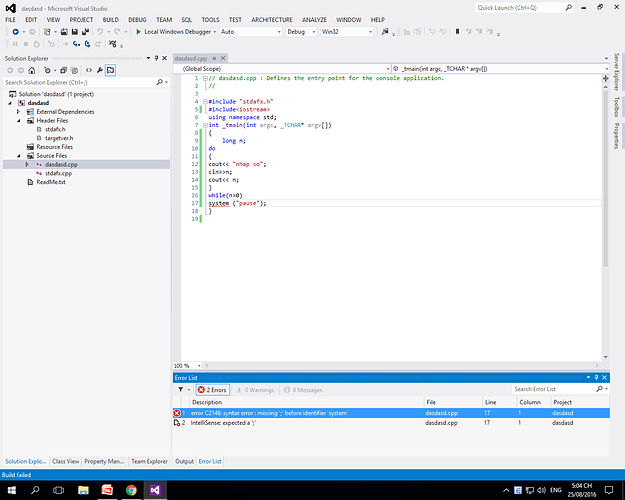Collapse the Header Files folder

[x=18, y=121]
